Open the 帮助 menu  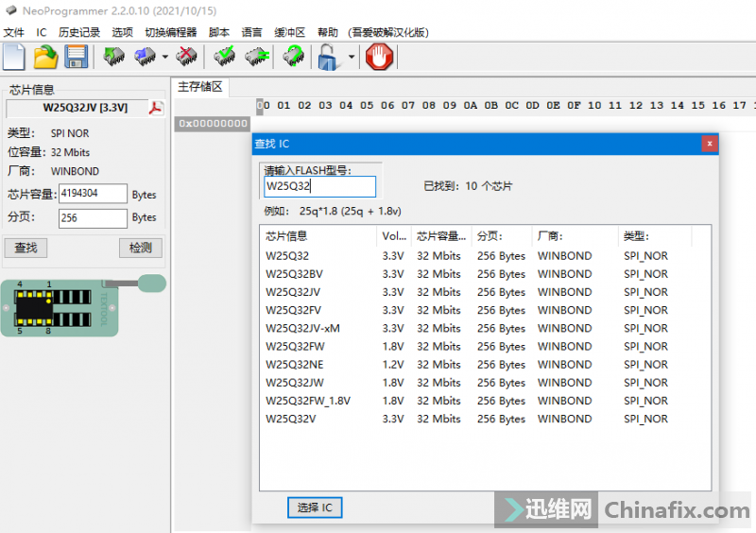[328, 32]
